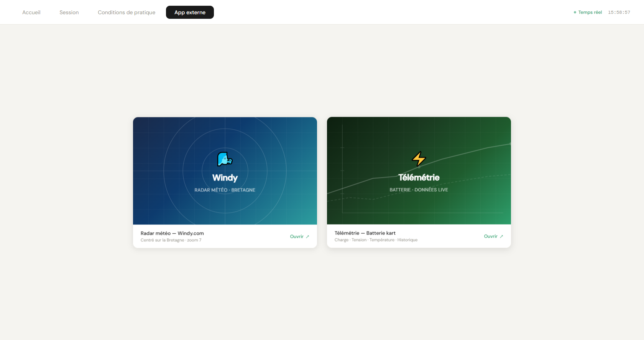The image size is (644, 340).
Task: Select the App externe tab
Action: click(190, 12)
